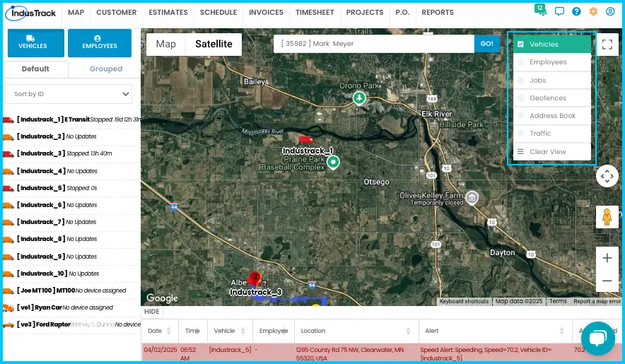Select Industrack_10 No Updates row
The width and height of the screenshot is (625, 364).
coord(71,274)
